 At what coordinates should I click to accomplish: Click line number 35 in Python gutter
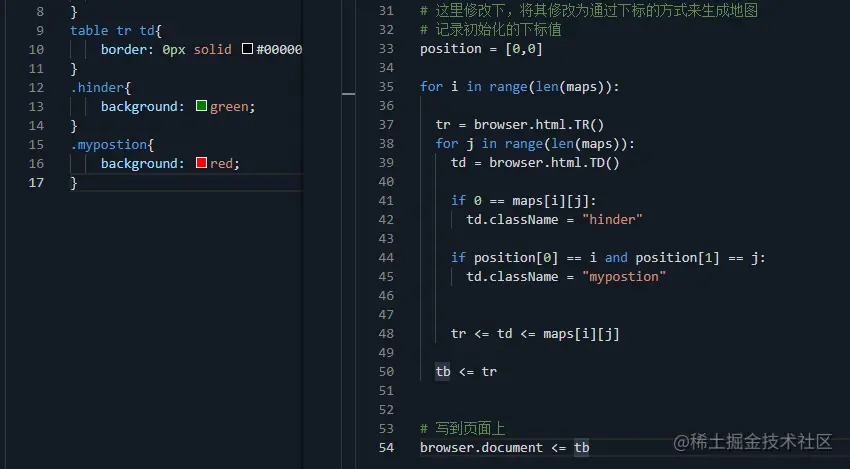click(386, 87)
